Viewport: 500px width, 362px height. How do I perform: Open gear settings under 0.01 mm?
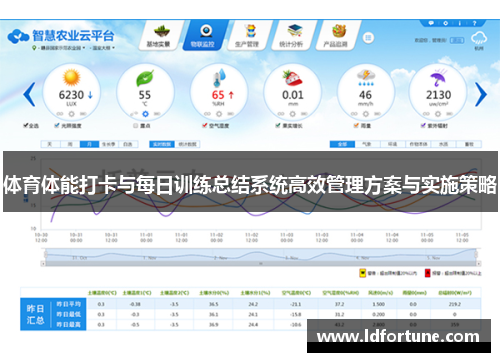pos(292,114)
